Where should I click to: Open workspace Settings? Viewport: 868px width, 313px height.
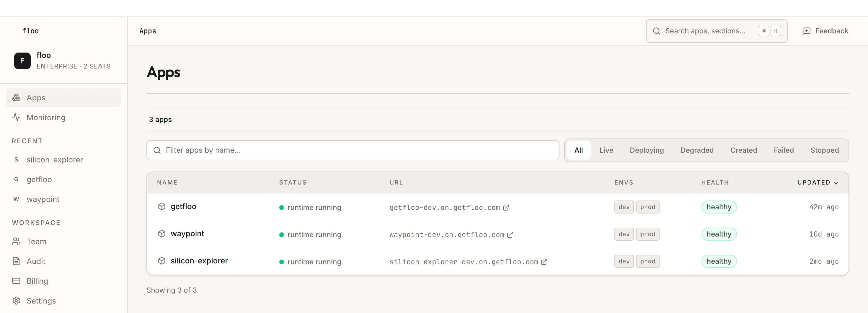(x=63, y=301)
